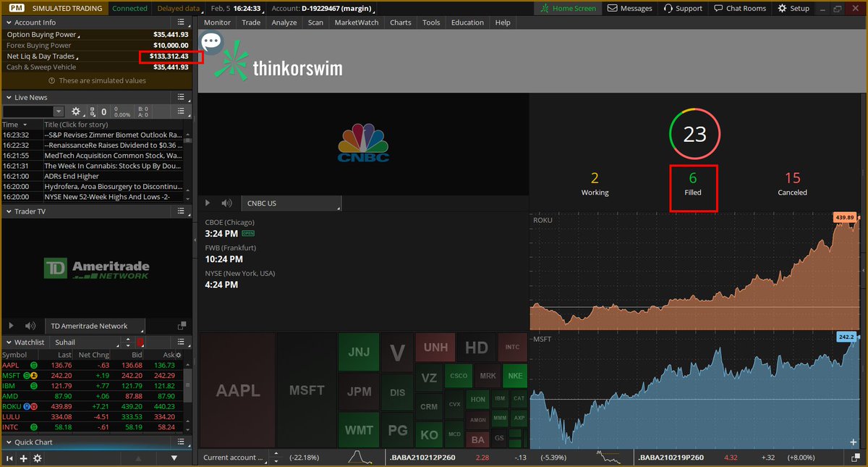The height and width of the screenshot is (467, 868).
Task: Click .BABA210212P260 in ticker bar
Action: (422, 458)
